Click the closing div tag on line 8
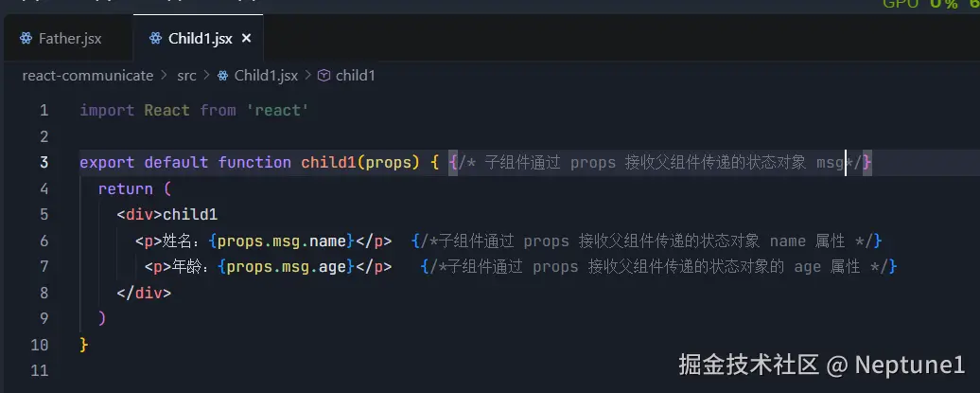Image resolution: width=980 pixels, height=393 pixels. click(x=144, y=293)
